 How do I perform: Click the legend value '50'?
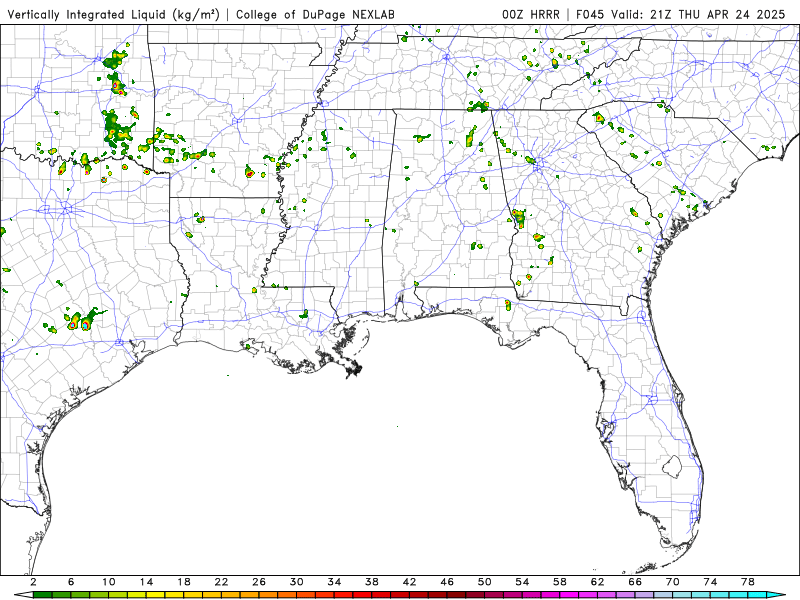[x=485, y=582]
